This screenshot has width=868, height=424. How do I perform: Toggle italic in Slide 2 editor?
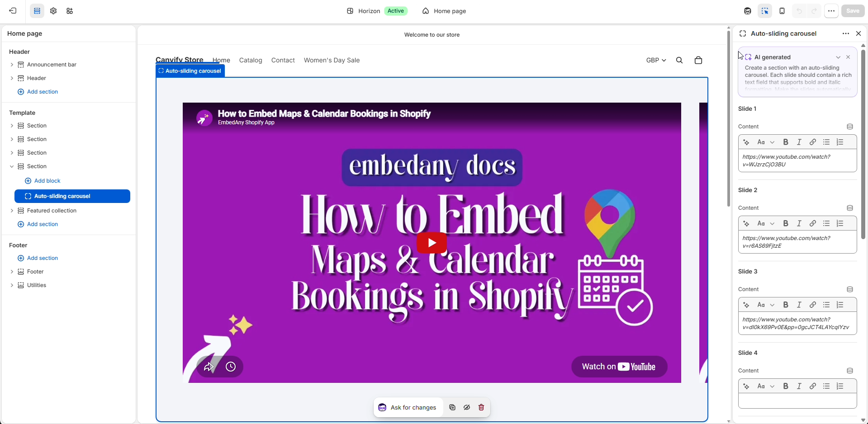tap(799, 223)
